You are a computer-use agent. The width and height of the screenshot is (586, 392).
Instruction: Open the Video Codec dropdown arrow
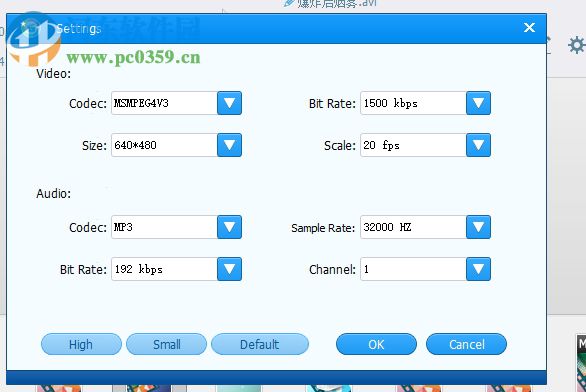click(x=229, y=103)
